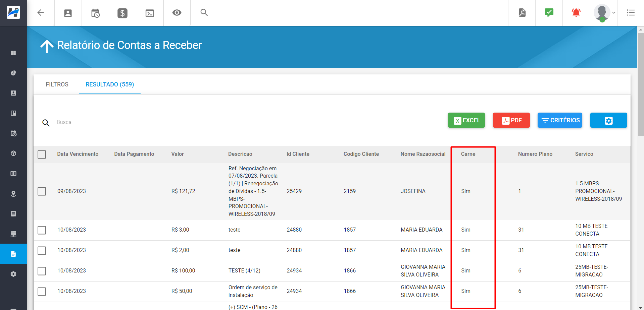Image resolution: width=644 pixels, height=310 pixels.
Task: Click into the Busca search field
Action: coord(247,122)
